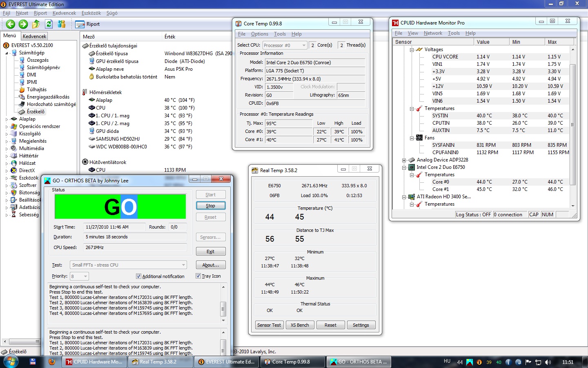Select the Érzékelő item in the tree
Viewport: 588px width, 368px height.
coord(36,112)
